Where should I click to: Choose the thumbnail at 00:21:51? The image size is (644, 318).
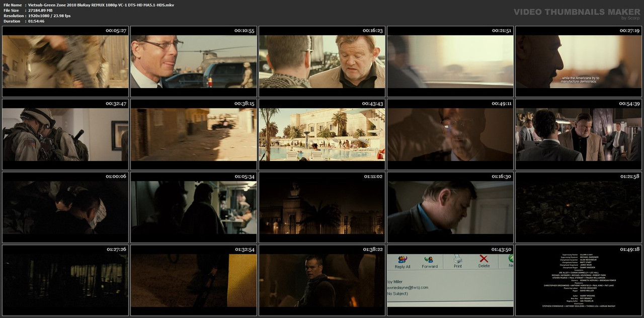tap(450, 61)
